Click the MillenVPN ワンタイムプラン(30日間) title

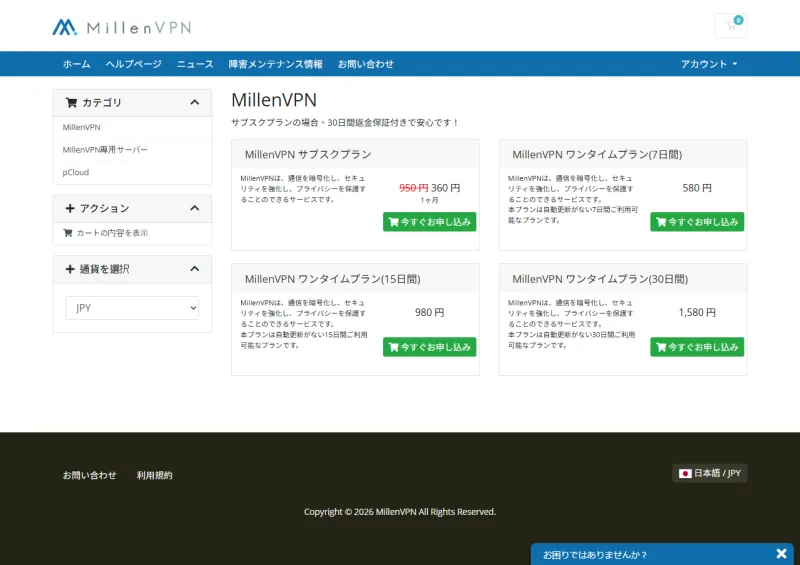[600, 279]
